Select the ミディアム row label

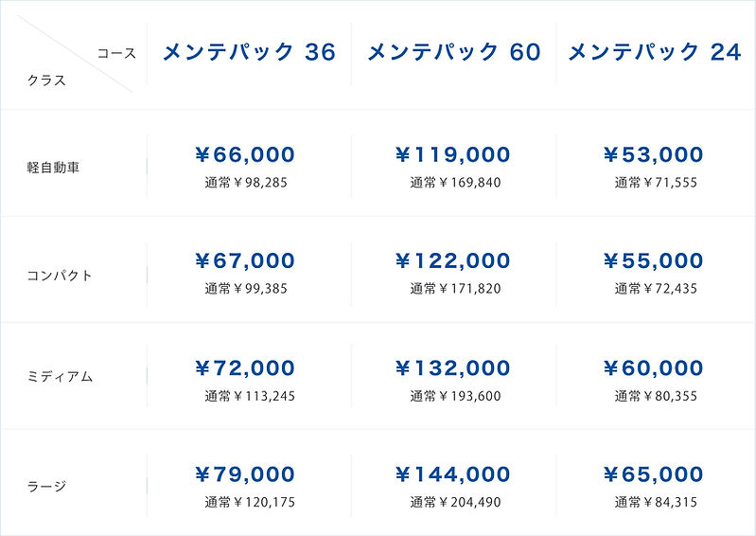(x=61, y=376)
